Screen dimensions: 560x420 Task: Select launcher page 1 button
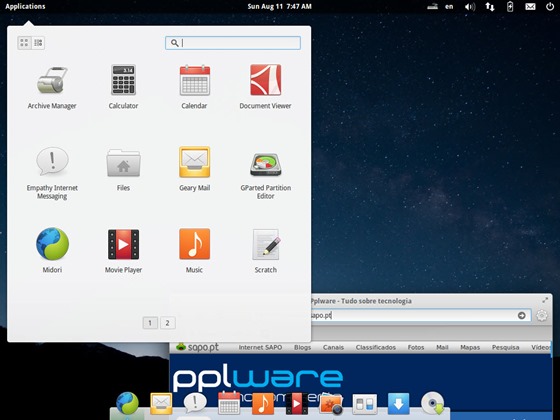150,323
